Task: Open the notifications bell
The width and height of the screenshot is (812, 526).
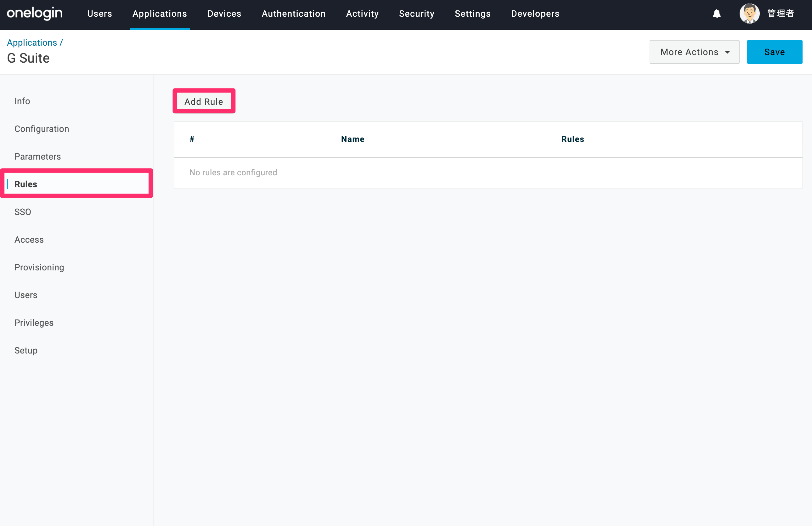Action: point(716,14)
